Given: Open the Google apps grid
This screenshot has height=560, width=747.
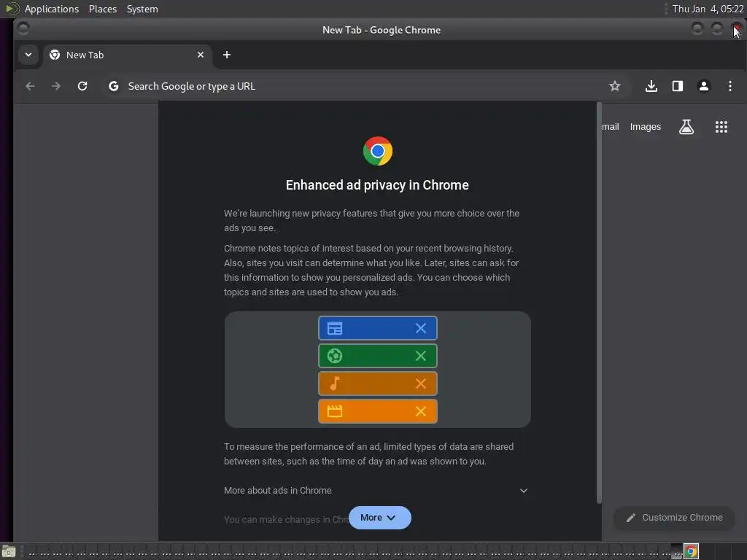Looking at the screenshot, I should (721, 127).
